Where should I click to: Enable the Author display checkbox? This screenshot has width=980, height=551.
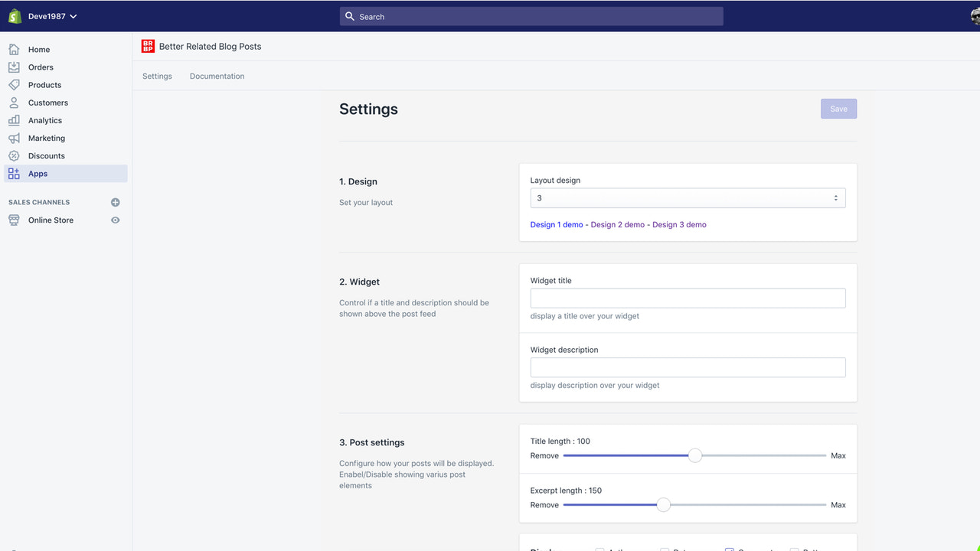[x=599, y=549]
